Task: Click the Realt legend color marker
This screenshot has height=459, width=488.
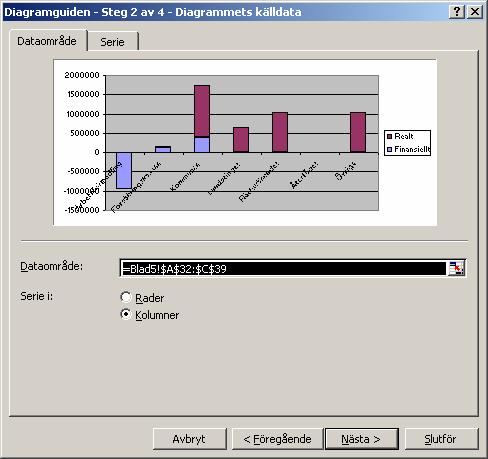Action: (x=389, y=136)
